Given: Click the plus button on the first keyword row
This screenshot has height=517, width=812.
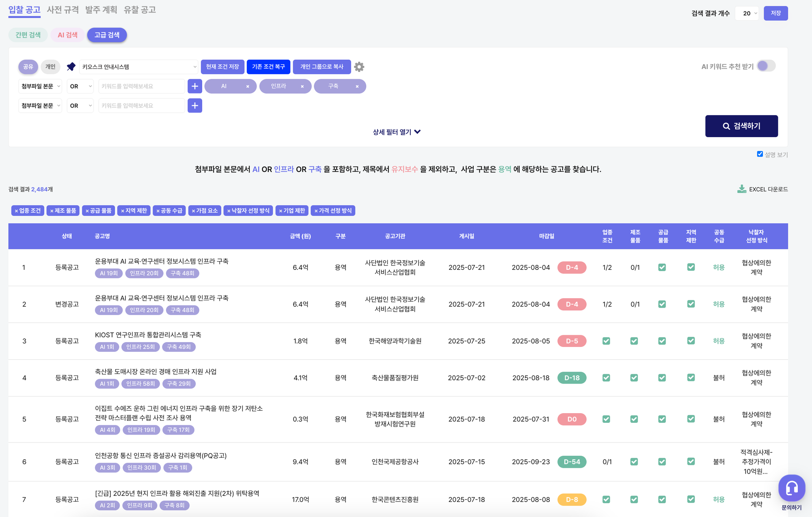Looking at the screenshot, I should coord(195,86).
